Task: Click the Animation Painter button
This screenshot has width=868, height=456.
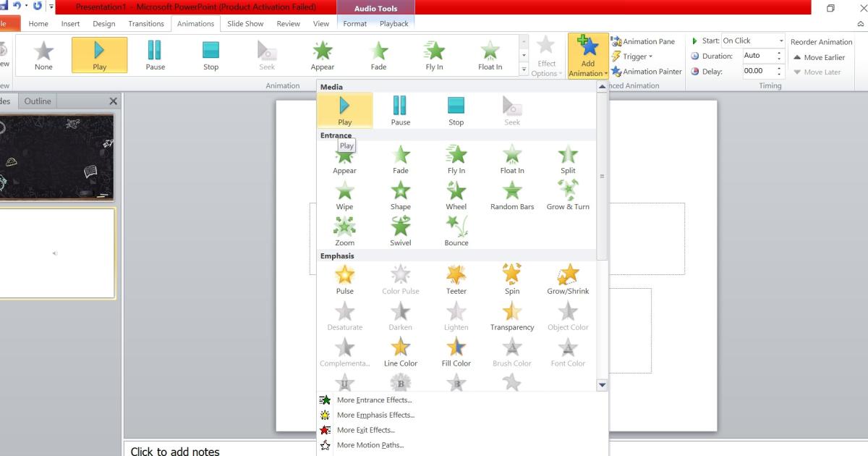Action: (647, 72)
